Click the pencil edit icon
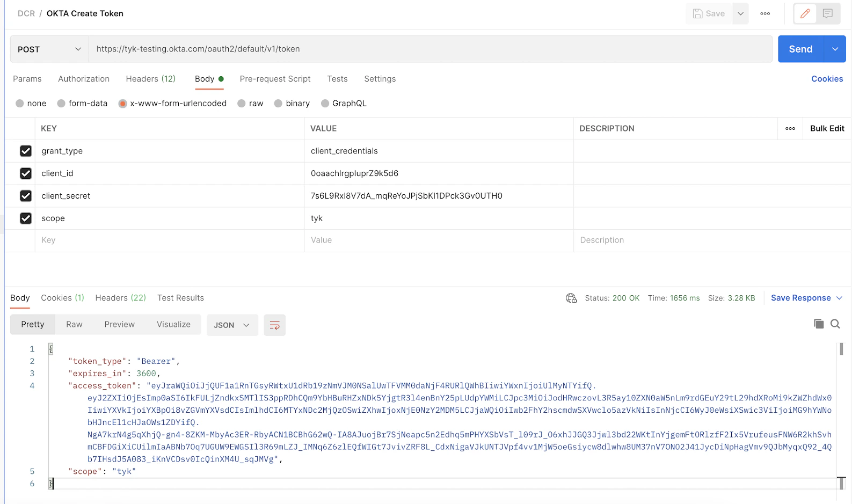 (x=805, y=13)
